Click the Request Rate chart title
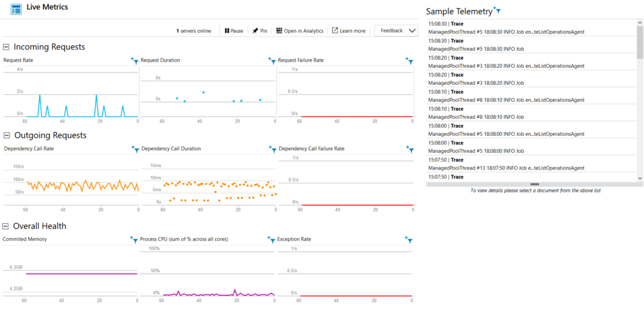Viewport: 644px width, 313px height. click(18, 60)
